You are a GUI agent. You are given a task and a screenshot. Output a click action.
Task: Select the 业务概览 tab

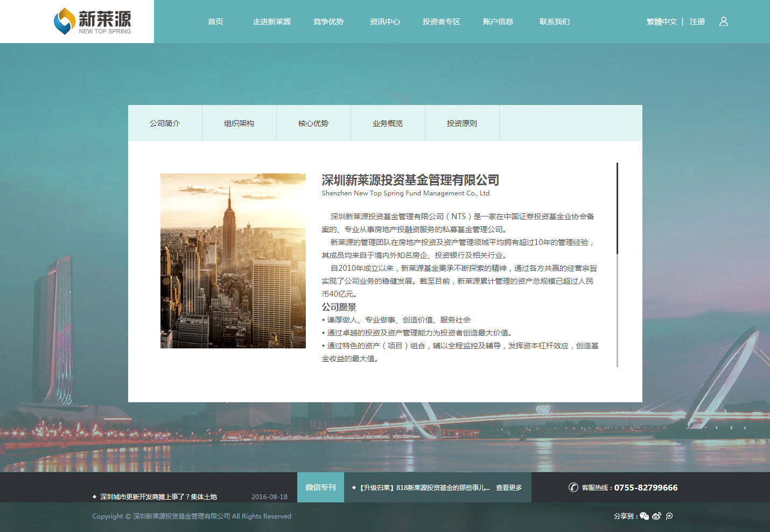point(388,123)
